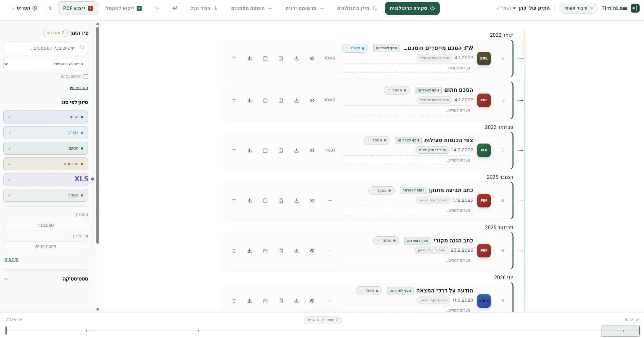Switch to סקירה כרונולוגית view
644x338 pixels.
(x=412, y=8)
